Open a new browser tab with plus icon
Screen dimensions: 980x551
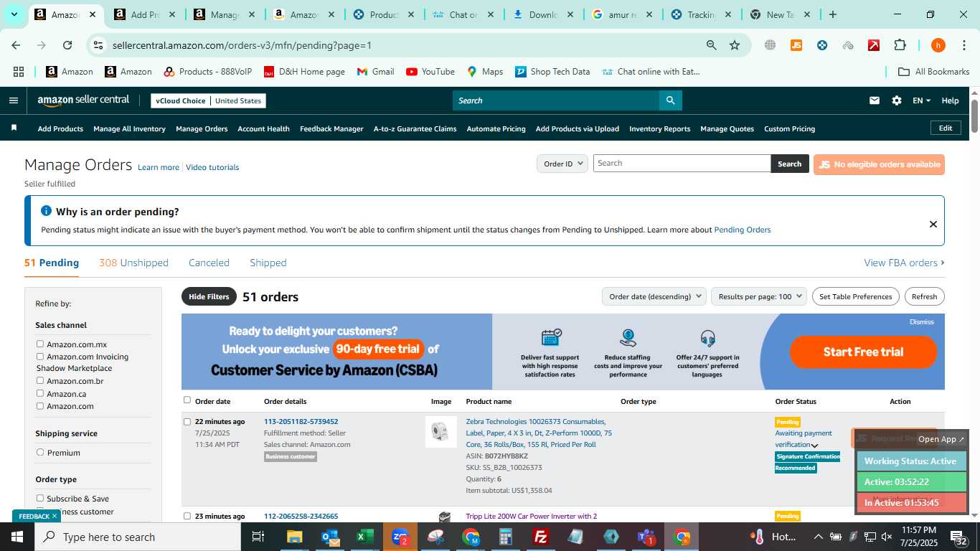pos(832,14)
